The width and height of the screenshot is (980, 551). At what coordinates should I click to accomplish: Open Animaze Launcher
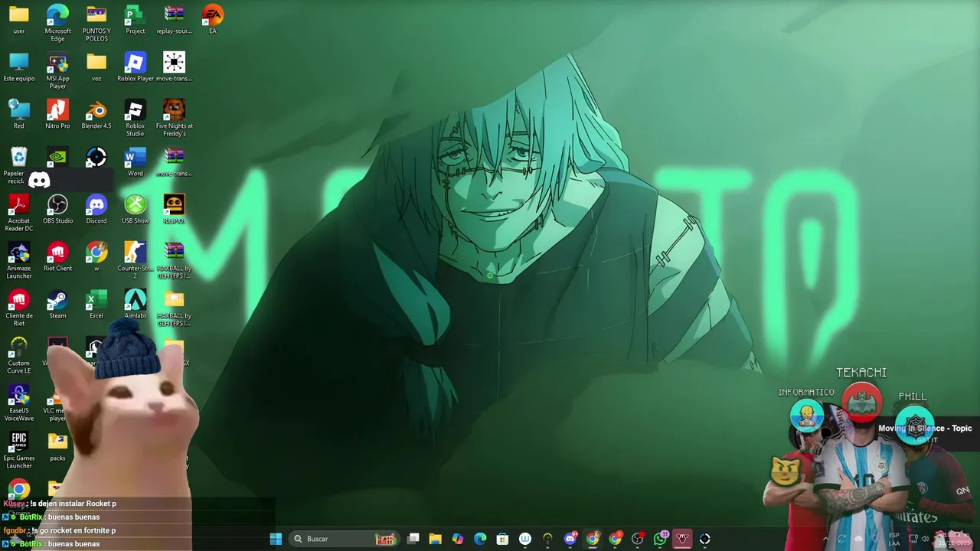click(x=18, y=259)
